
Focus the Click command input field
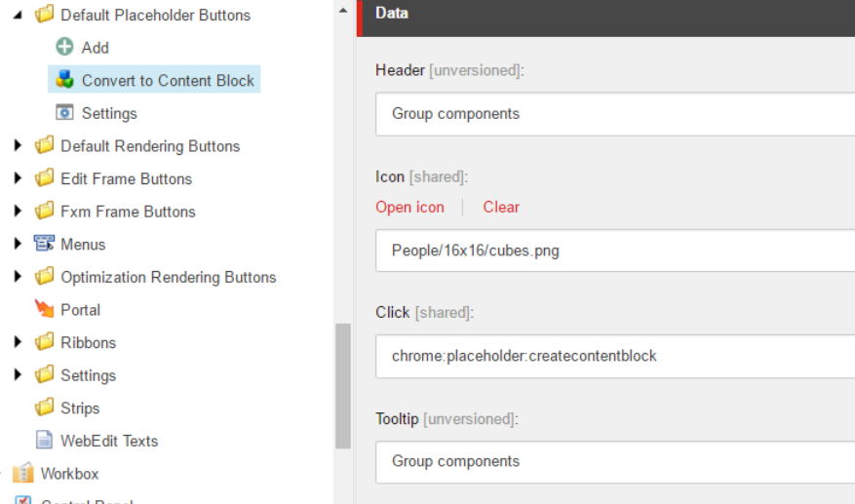click(615, 356)
